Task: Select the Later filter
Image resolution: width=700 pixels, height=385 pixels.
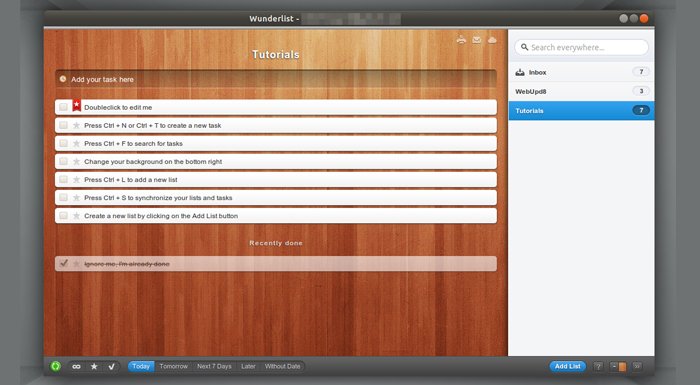Action: coord(248,366)
